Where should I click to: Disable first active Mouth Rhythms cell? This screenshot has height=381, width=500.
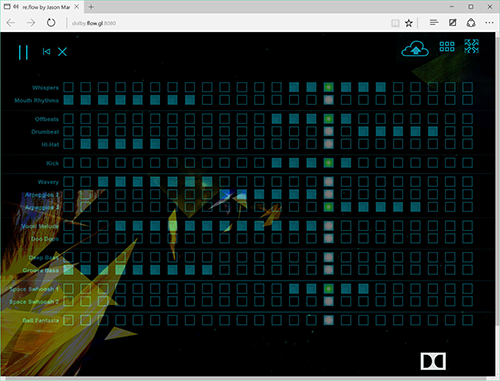[68, 100]
